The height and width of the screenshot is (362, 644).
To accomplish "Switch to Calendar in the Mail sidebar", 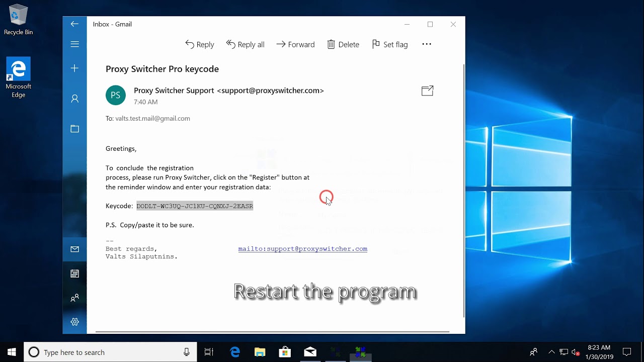I will point(74,274).
